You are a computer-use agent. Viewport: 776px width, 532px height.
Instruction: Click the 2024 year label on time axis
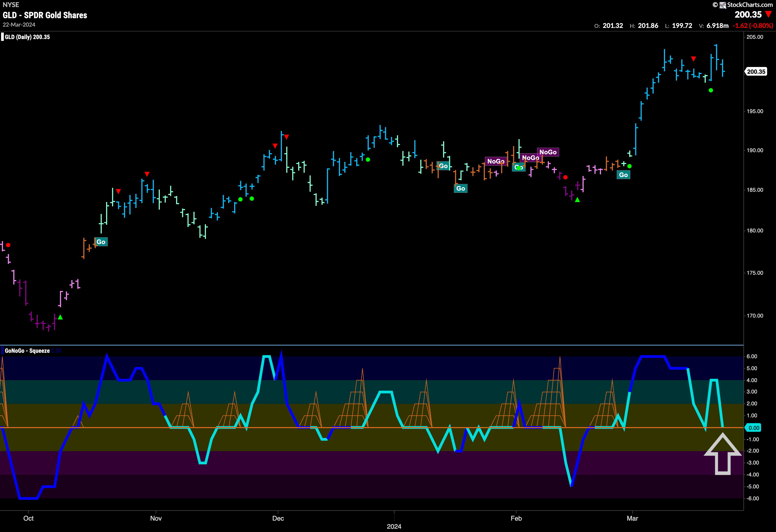click(x=394, y=526)
